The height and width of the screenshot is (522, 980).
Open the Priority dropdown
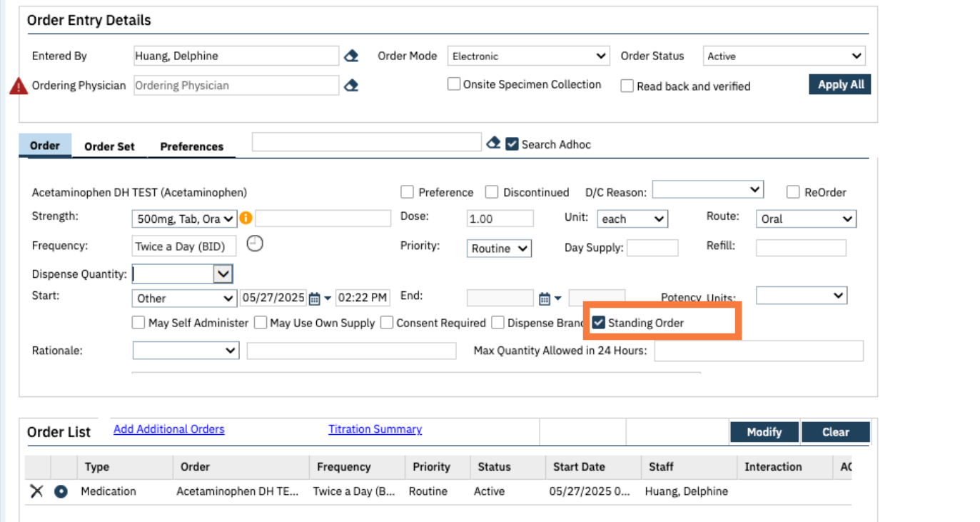(x=500, y=249)
